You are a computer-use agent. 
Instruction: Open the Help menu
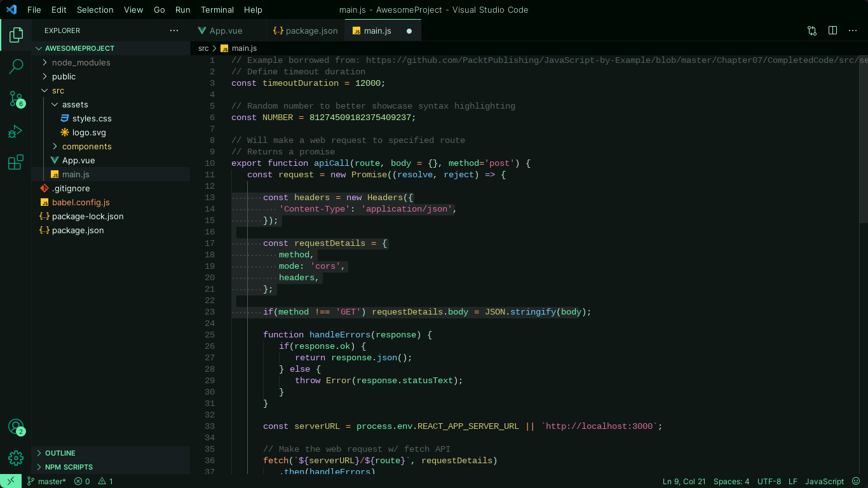[253, 10]
